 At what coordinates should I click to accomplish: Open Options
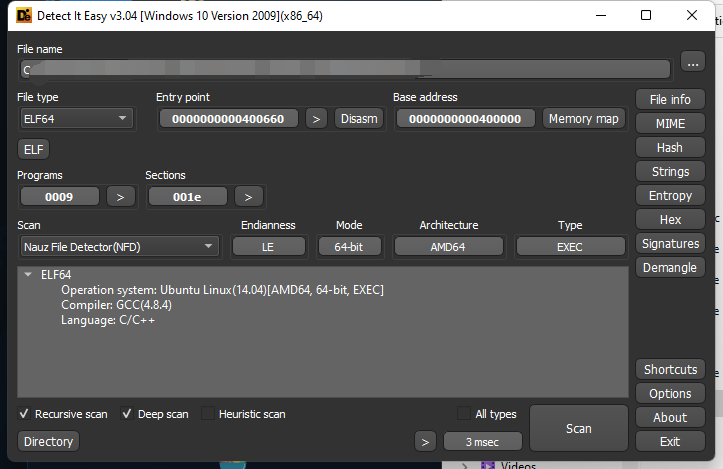pyautogui.click(x=670, y=393)
